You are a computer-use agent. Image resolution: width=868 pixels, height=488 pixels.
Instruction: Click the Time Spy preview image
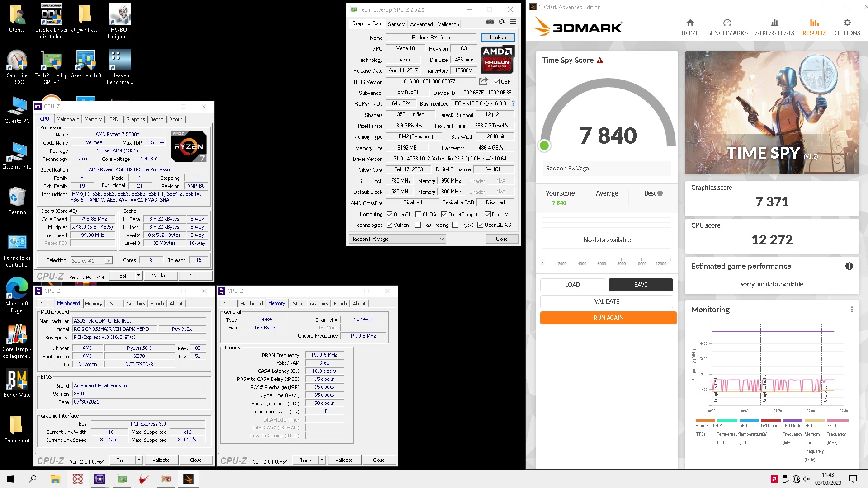point(772,113)
